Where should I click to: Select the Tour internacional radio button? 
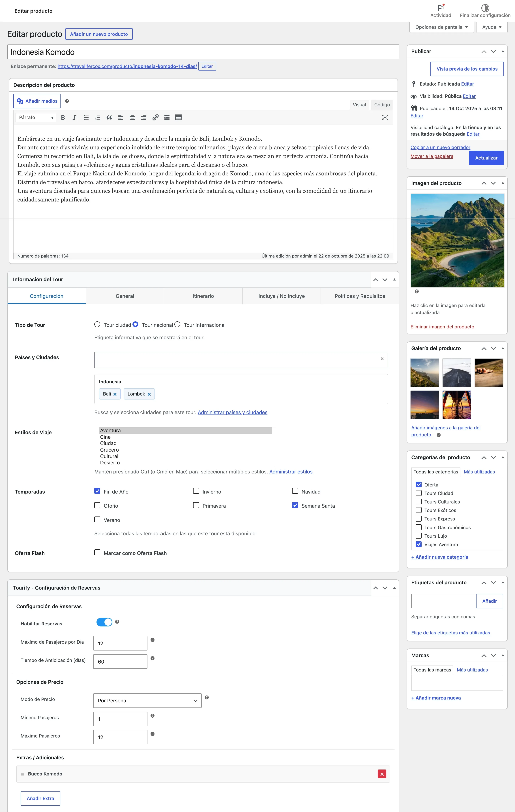[x=177, y=324]
